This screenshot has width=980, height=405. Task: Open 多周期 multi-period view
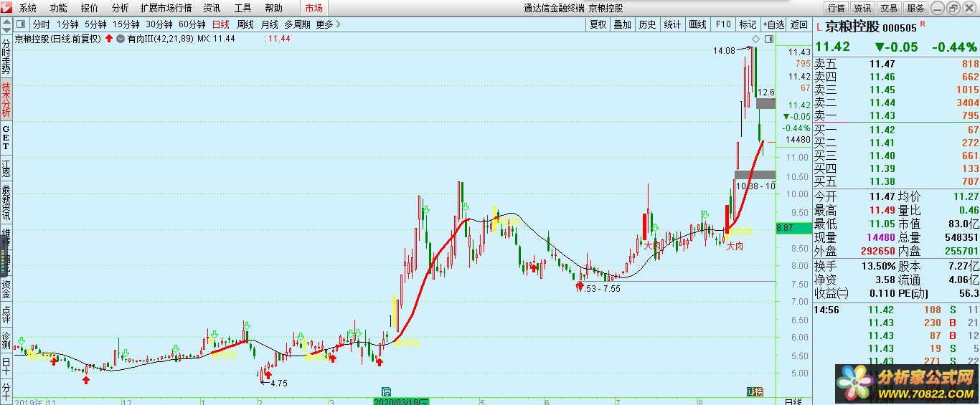(297, 24)
